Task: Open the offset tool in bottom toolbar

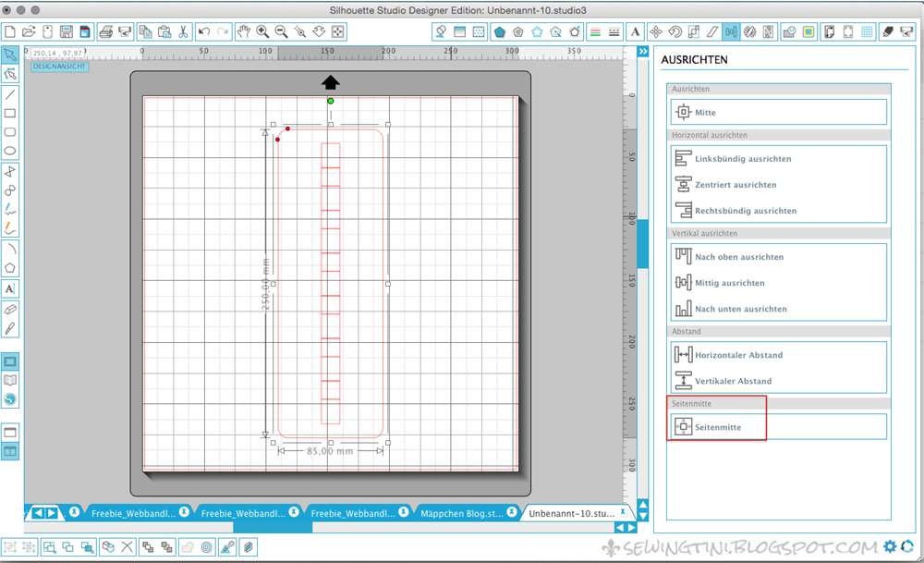Action: 206,547
